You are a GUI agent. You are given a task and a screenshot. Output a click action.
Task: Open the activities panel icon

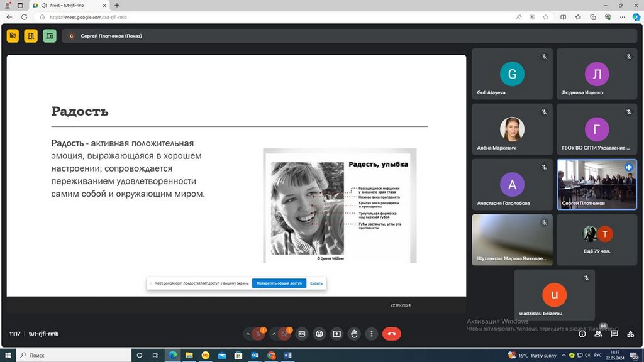tap(630, 334)
